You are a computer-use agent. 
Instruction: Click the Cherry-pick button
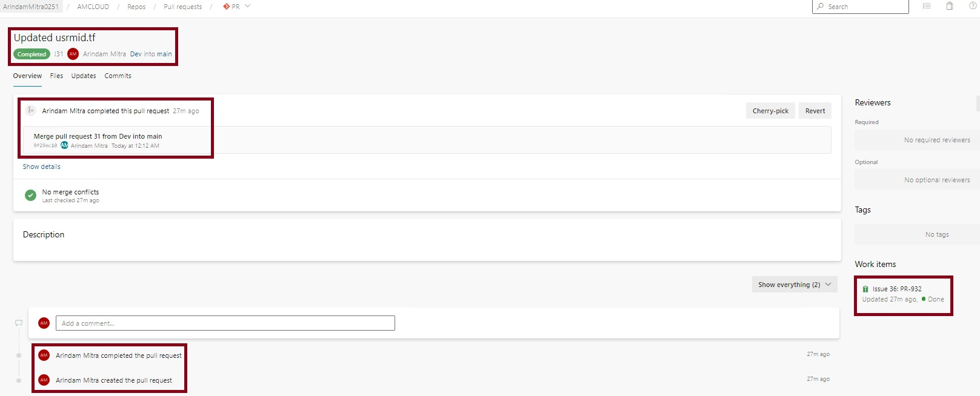pyautogui.click(x=770, y=111)
